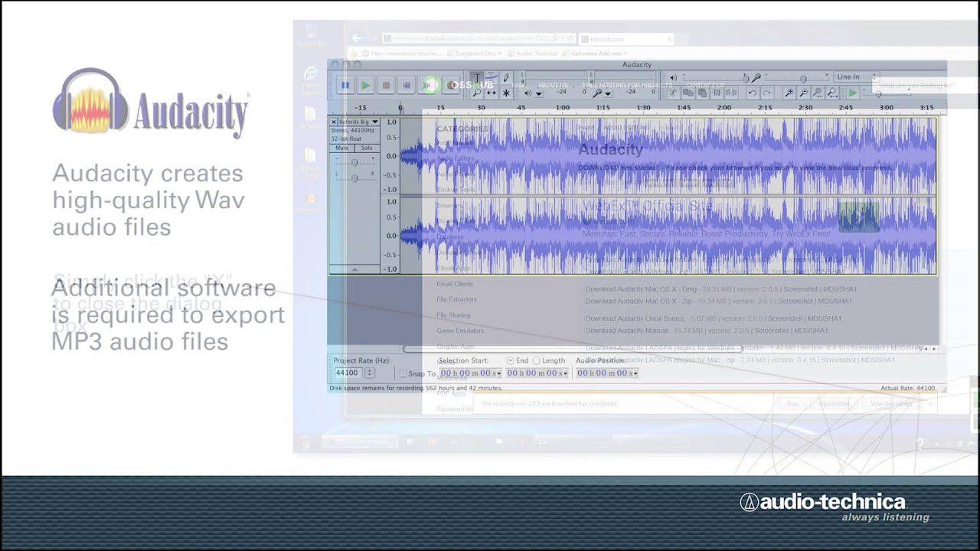Mute the Bufords Big track
The height and width of the screenshot is (551, 980).
pos(341,148)
